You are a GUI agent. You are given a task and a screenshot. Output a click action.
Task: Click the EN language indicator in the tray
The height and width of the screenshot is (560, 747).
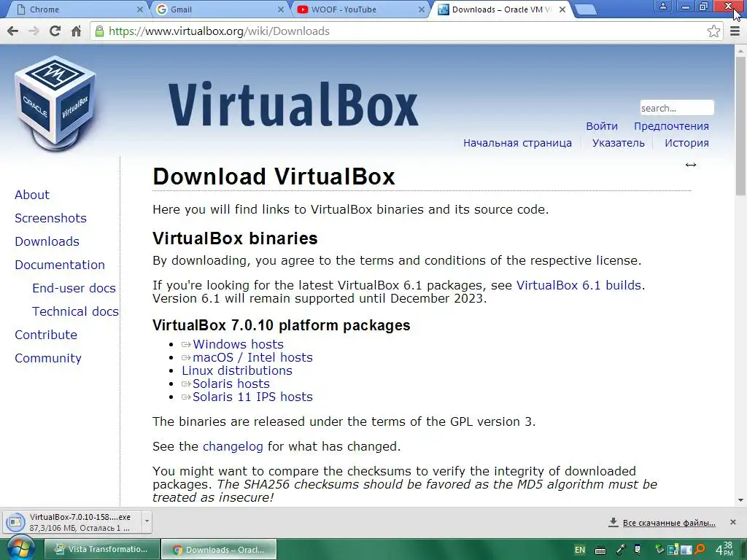click(x=579, y=550)
